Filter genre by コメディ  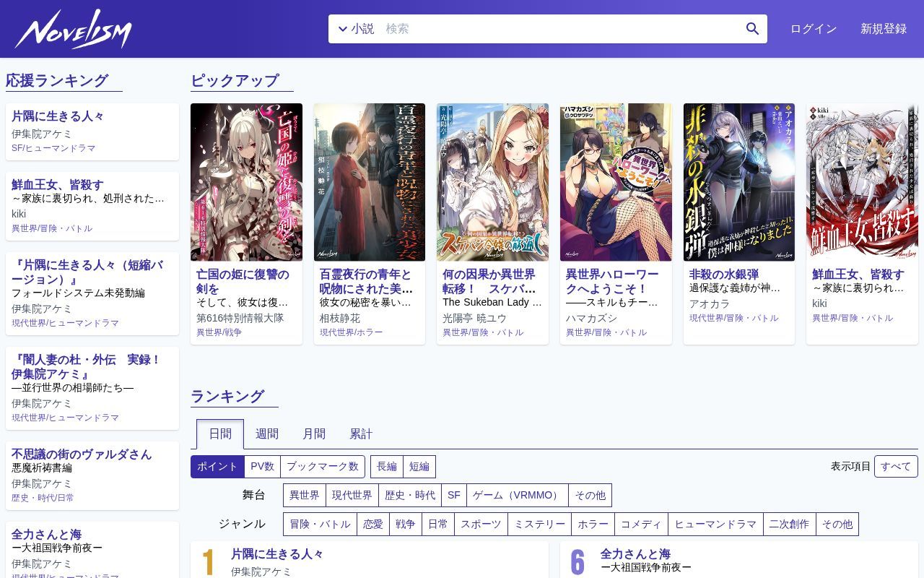pos(641,525)
